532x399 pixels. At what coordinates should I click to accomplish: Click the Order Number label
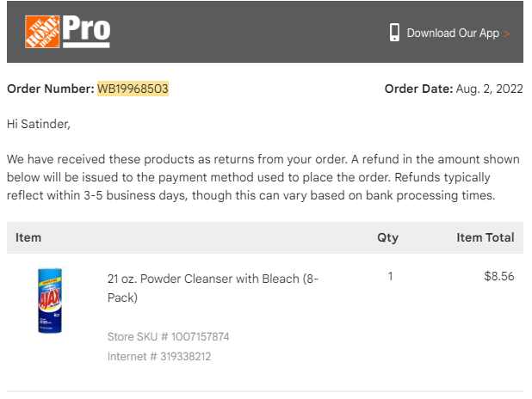pyautogui.click(x=51, y=89)
